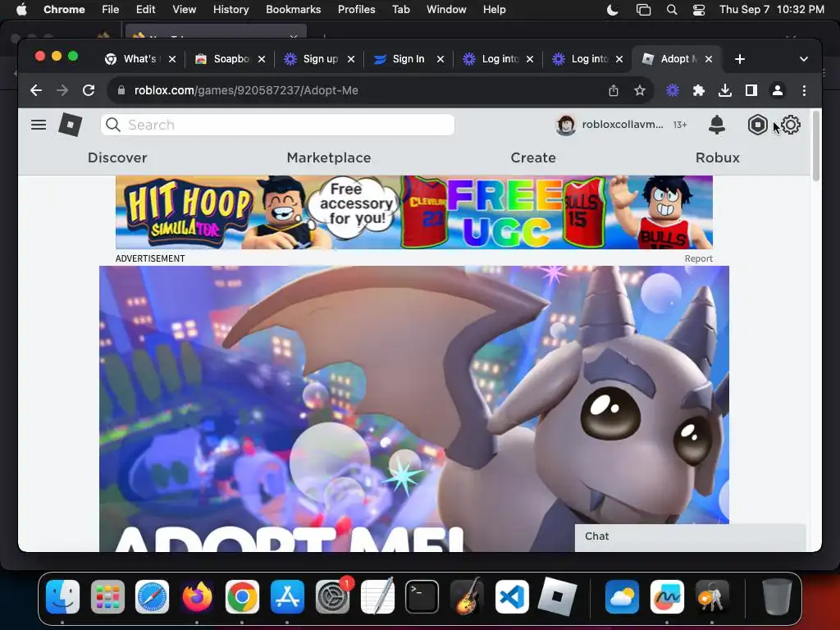Close the Sign In tab
This screenshot has width=840, height=630.
[441, 59]
